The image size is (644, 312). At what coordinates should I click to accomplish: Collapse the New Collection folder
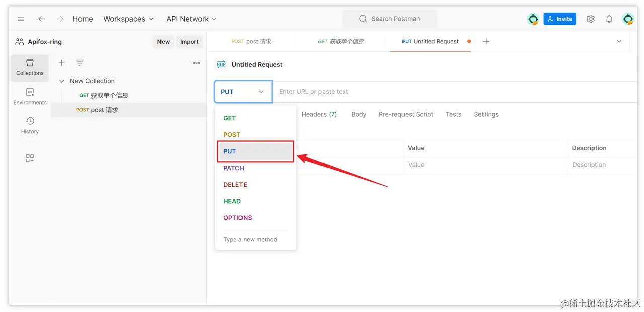(x=62, y=81)
